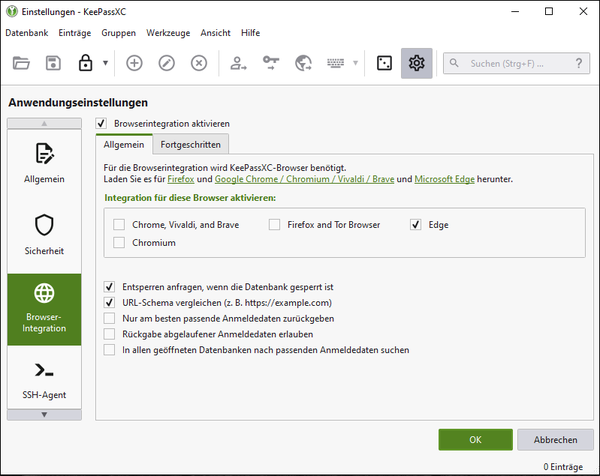Open the Hilfe menu

[251, 33]
